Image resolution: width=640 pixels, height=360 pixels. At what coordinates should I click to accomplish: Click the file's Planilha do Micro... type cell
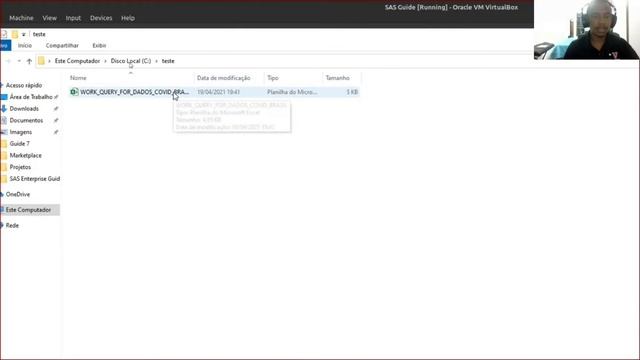click(x=292, y=92)
